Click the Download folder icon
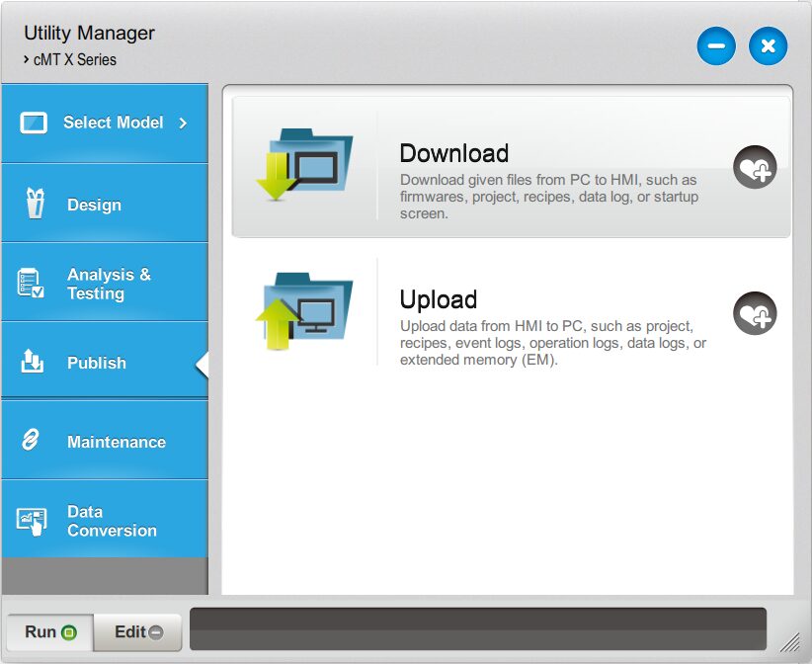 point(305,165)
